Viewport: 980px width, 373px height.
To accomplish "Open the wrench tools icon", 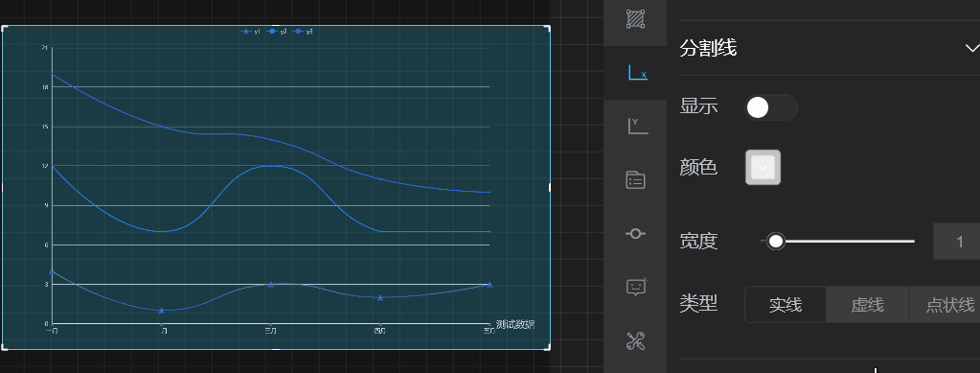I will coord(636,341).
